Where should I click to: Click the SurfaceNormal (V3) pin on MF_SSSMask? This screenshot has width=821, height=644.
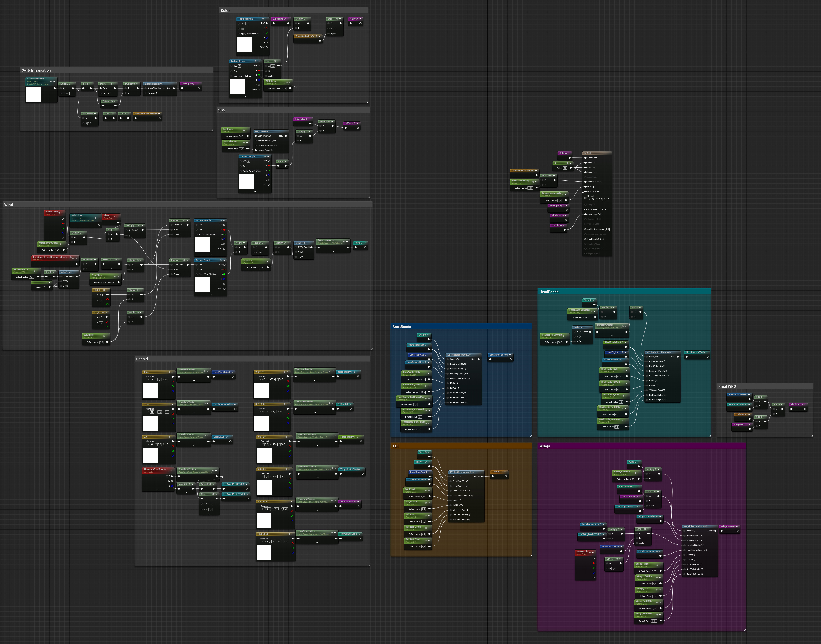pyautogui.click(x=256, y=141)
